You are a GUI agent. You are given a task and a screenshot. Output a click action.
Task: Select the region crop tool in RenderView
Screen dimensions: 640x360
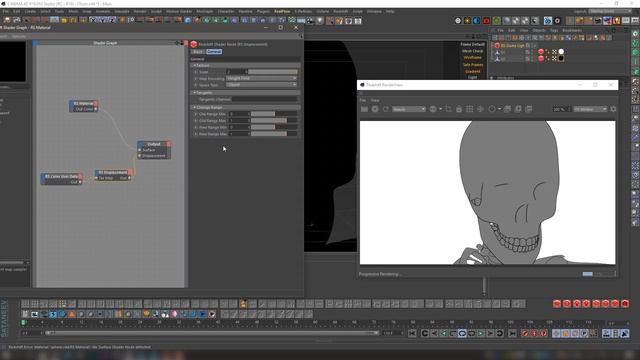(x=448, y=109)
